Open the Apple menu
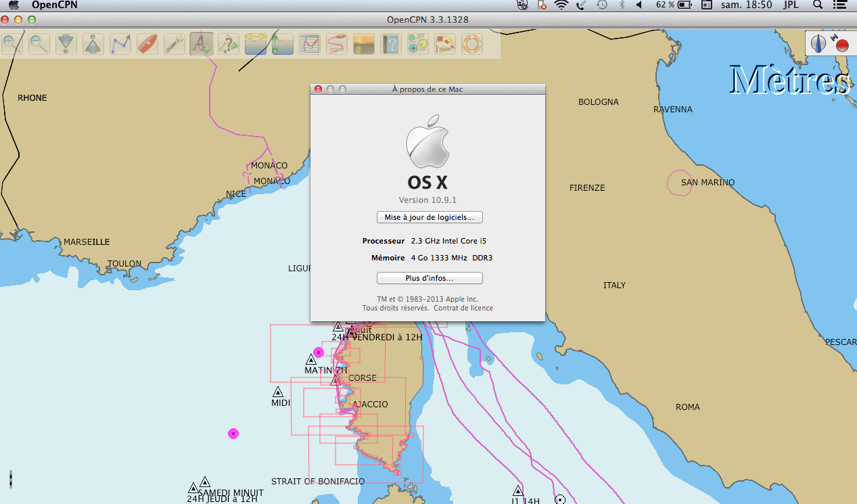 tap(13, 5)
